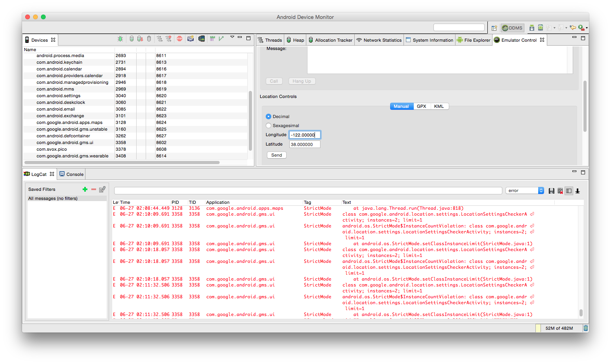Click the Application column header in LogCat
The height and width of the screenshot is (364, 611).
[254, 202]
